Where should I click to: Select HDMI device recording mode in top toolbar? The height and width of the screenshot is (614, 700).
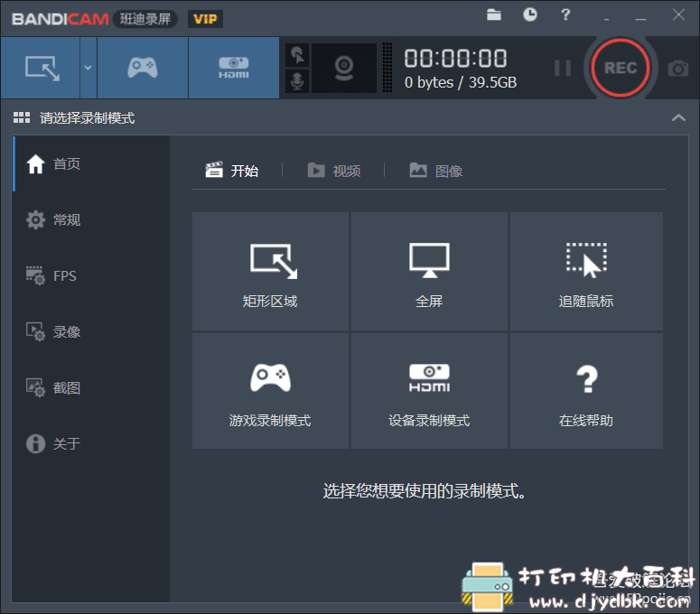click(233, 68)
